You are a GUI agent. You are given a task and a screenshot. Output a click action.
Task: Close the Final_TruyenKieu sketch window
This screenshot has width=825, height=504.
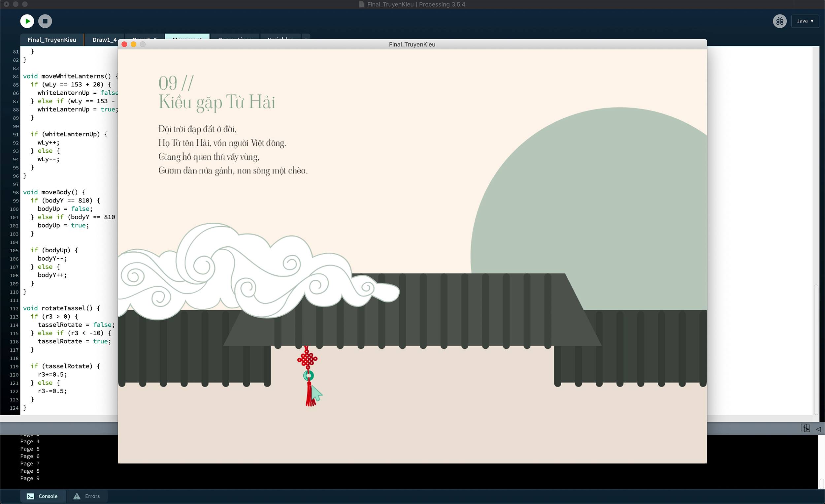[124, 45]
